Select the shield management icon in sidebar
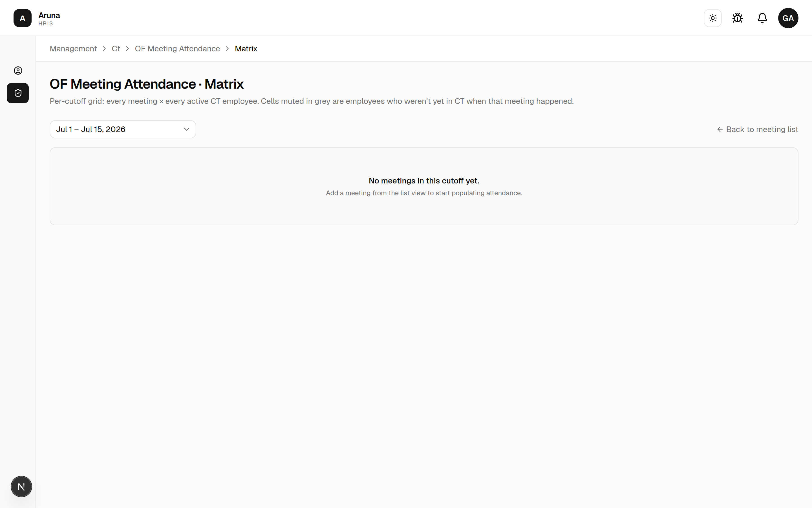Viewport: 812px width, 508px height. click(x=18, y=93)
